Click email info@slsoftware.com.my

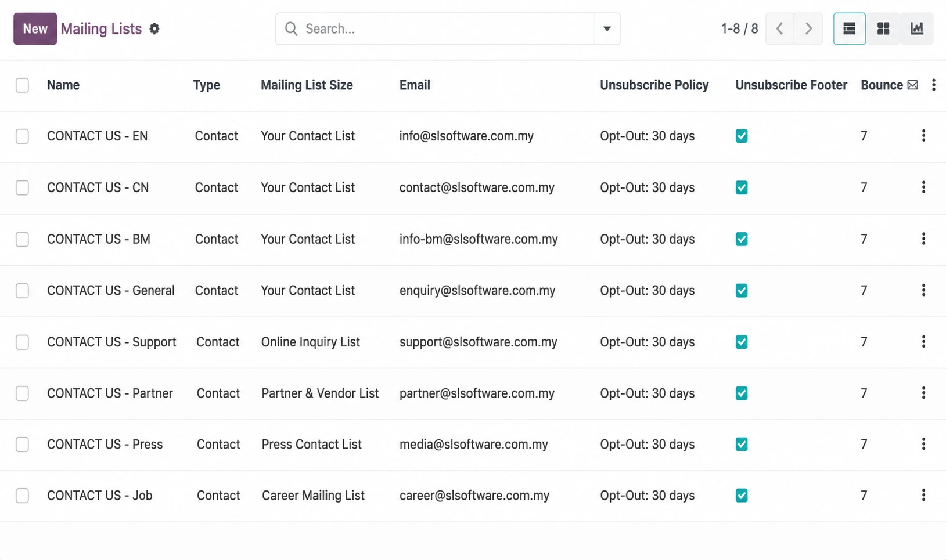[466, 136]
